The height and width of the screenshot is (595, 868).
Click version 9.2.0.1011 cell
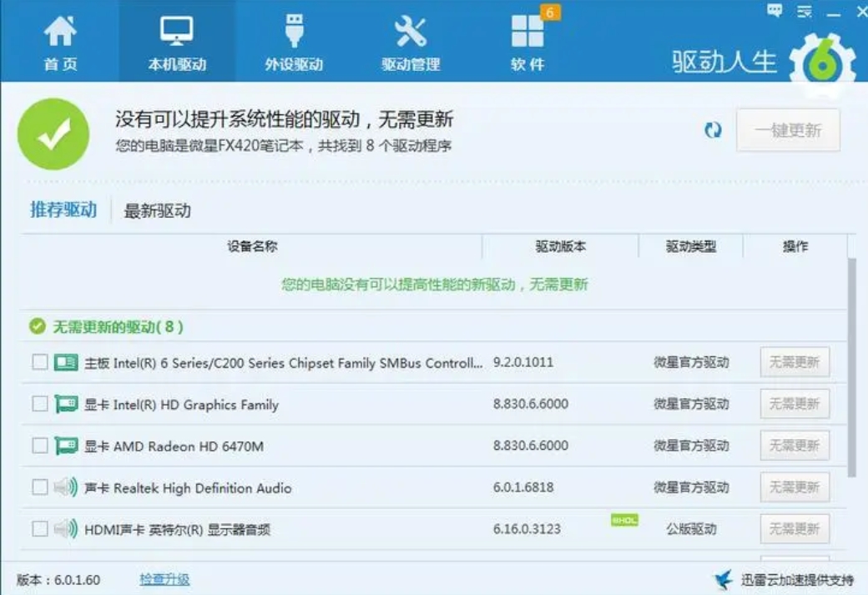click(523, 362)
